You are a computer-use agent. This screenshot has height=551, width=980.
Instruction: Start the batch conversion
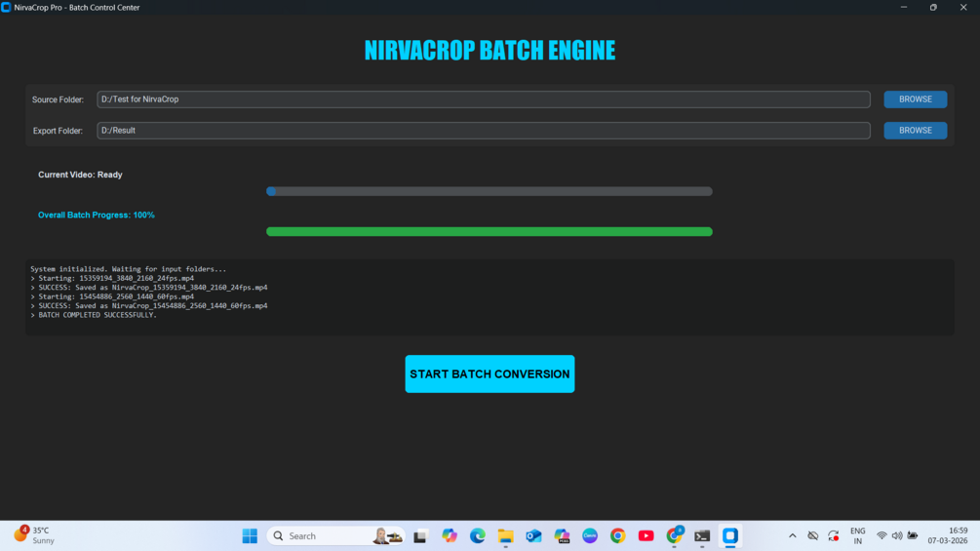[490, 374]
